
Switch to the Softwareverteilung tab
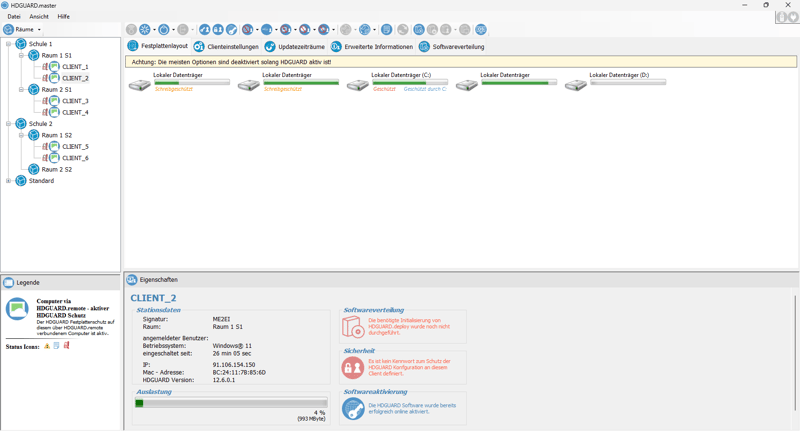click(x=452, y=46)
